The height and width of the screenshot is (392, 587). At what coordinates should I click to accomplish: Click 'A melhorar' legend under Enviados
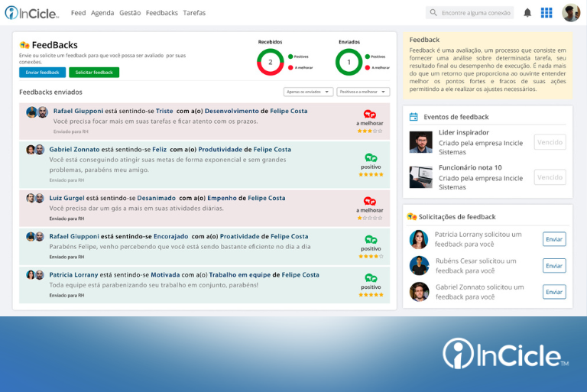click(x=378, y=68)
